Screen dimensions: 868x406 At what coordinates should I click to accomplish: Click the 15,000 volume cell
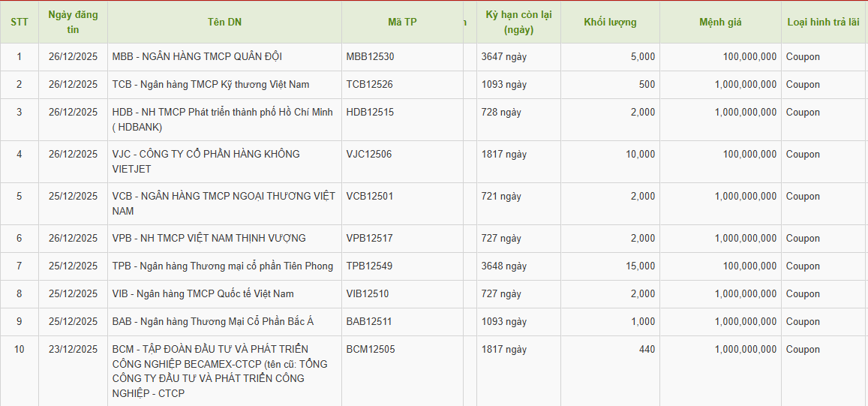click(640, 266)
